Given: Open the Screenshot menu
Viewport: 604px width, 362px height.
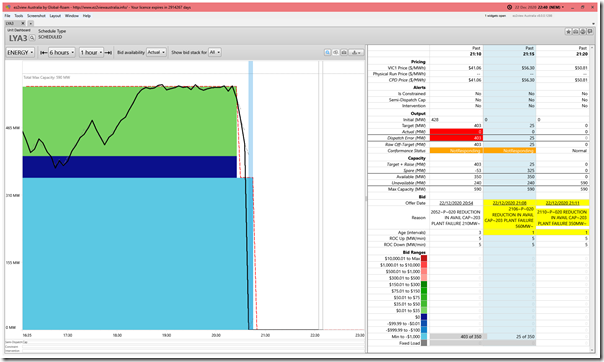Looking at the screenshot, I should 36,16.
